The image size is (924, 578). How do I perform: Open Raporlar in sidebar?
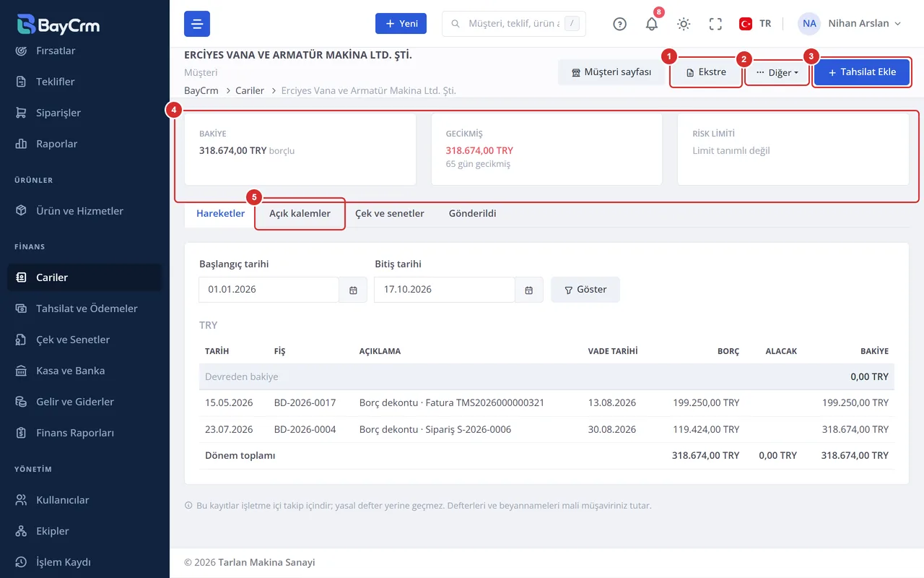(84, 144)
